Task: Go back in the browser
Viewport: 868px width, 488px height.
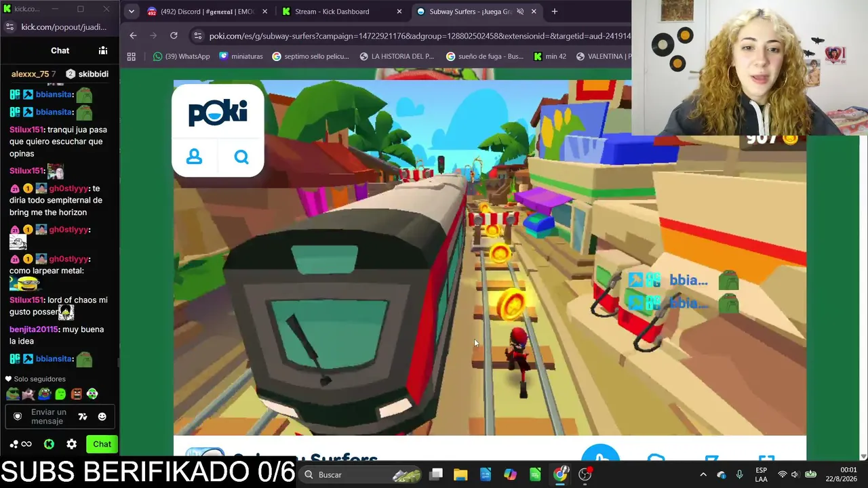Action: coord(133,36)
